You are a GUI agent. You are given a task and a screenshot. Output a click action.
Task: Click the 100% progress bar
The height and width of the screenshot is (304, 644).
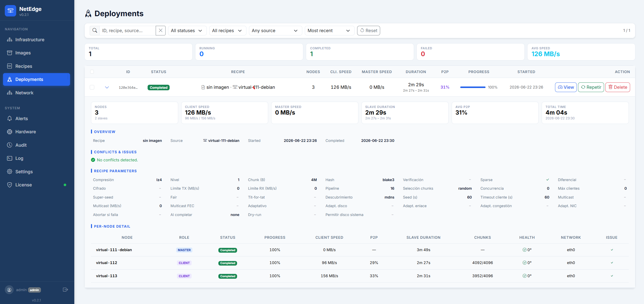473,87
